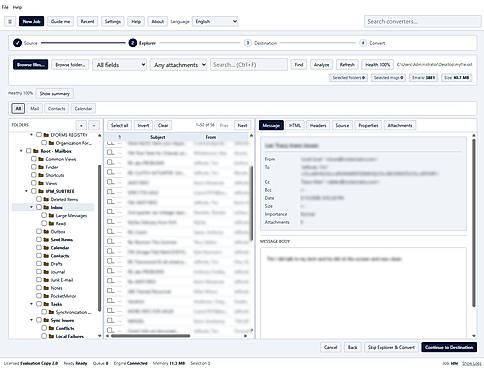Open the File menu
Screen dimensions: 484x368
coord(5,7)
